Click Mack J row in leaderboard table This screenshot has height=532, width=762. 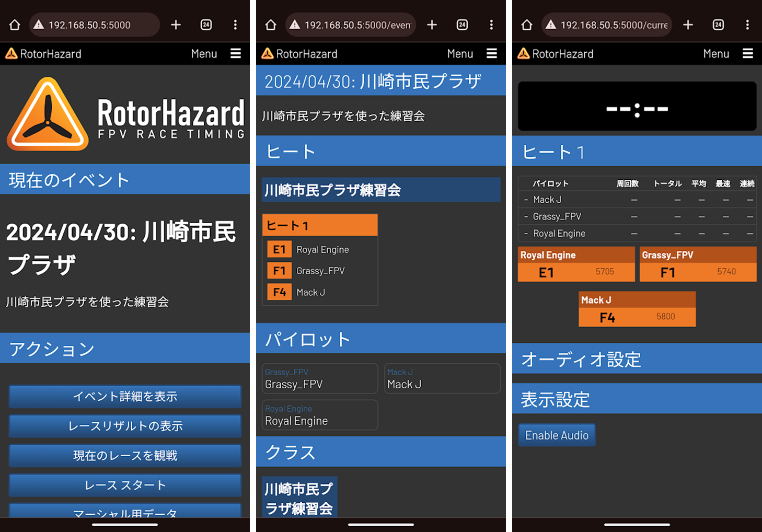tap(637, 200)
